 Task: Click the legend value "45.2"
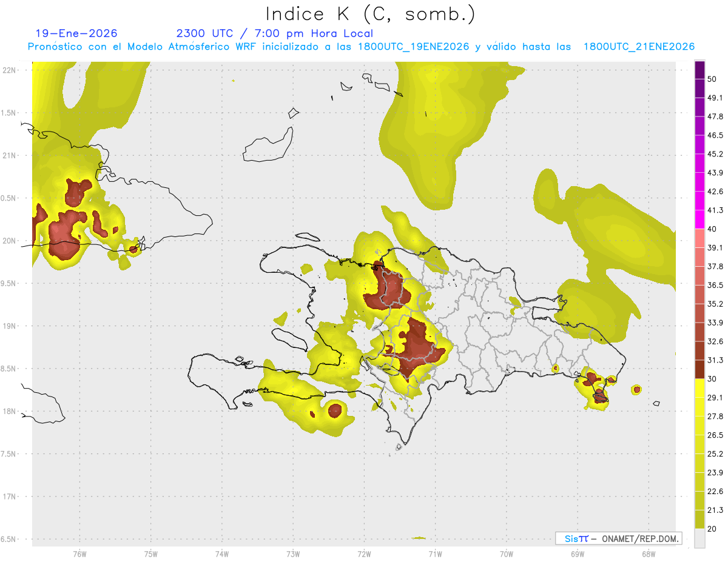(x=715, y=154)
